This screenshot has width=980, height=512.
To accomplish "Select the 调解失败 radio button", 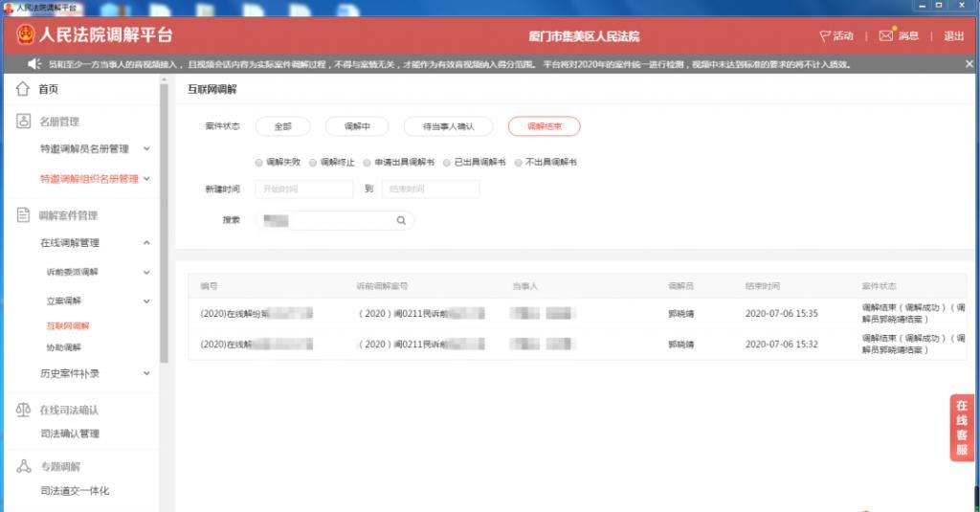I will pos(258,163).
